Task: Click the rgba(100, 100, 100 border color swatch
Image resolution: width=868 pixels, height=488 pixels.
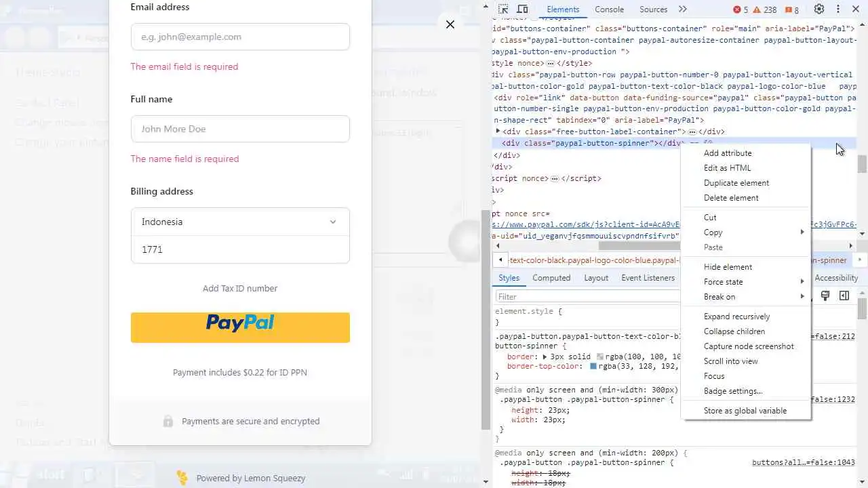Action: (600, 357)
